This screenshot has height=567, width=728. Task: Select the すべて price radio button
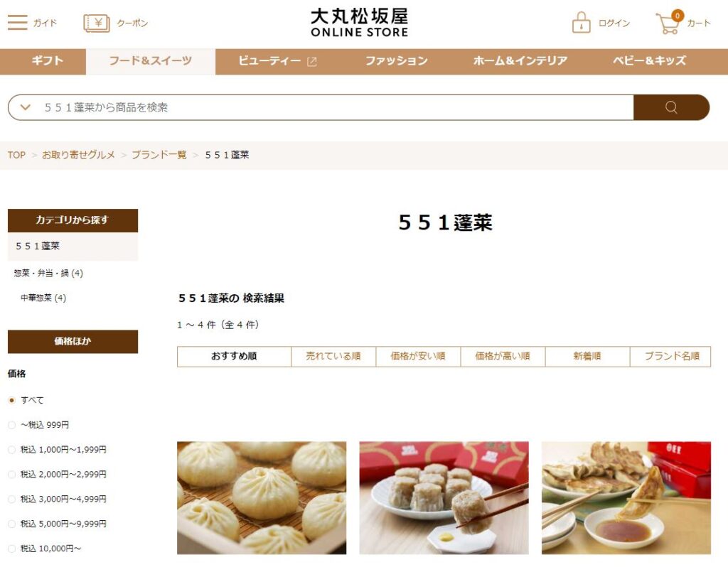pyautogui.click(x=12, y=400)
